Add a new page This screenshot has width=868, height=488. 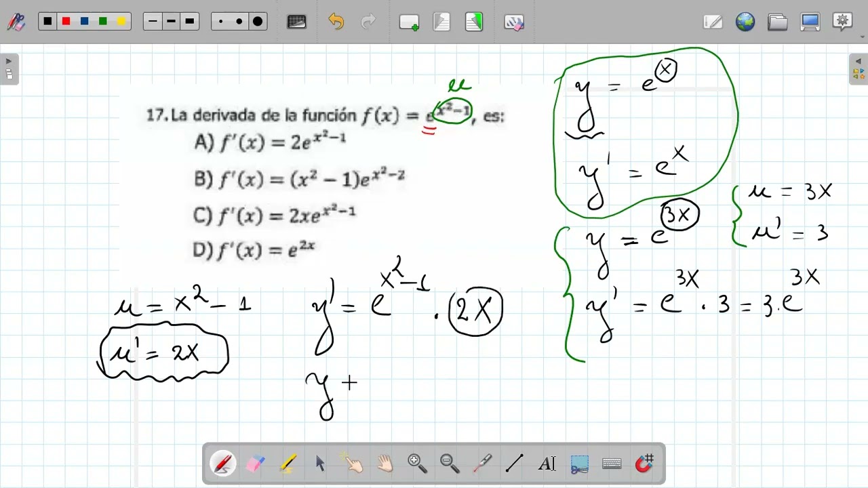click(409, 22)
